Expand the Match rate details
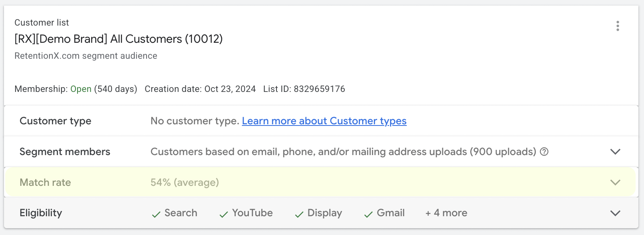 615,182
